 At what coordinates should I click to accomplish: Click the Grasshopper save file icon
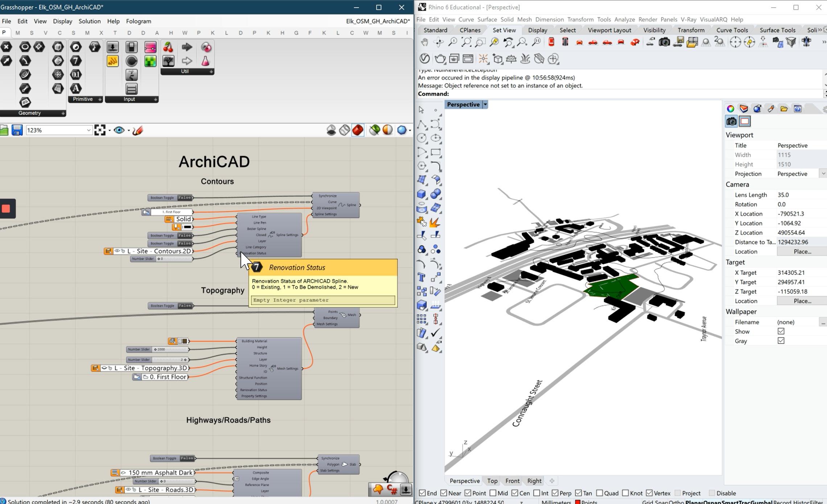pyautogui.click(x=17, y=130)
